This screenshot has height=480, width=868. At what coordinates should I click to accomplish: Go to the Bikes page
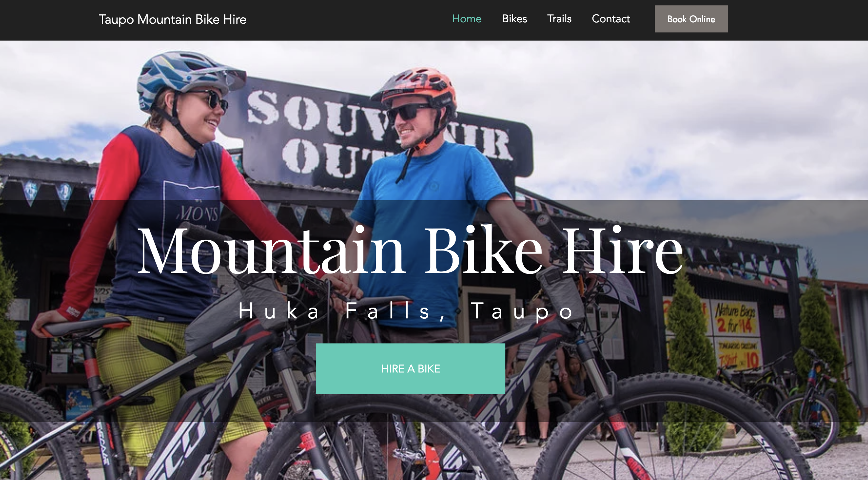click(514, 19)
